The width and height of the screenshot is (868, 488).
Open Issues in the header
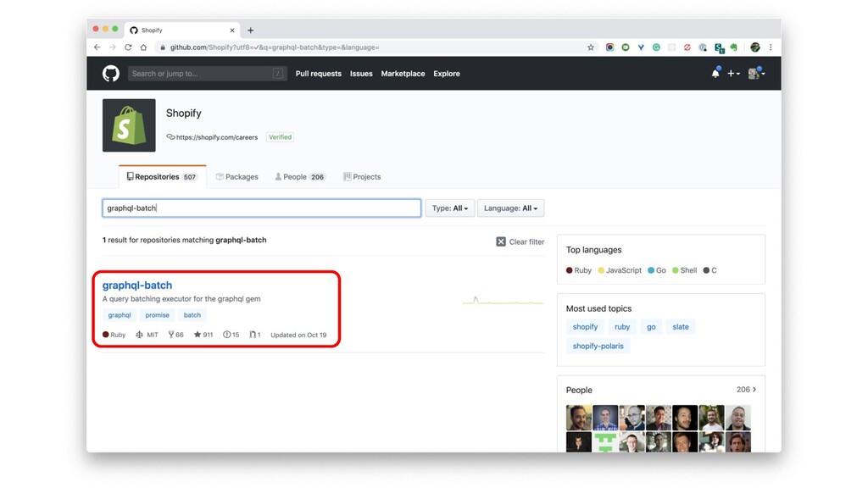click(x=361, y=74)
